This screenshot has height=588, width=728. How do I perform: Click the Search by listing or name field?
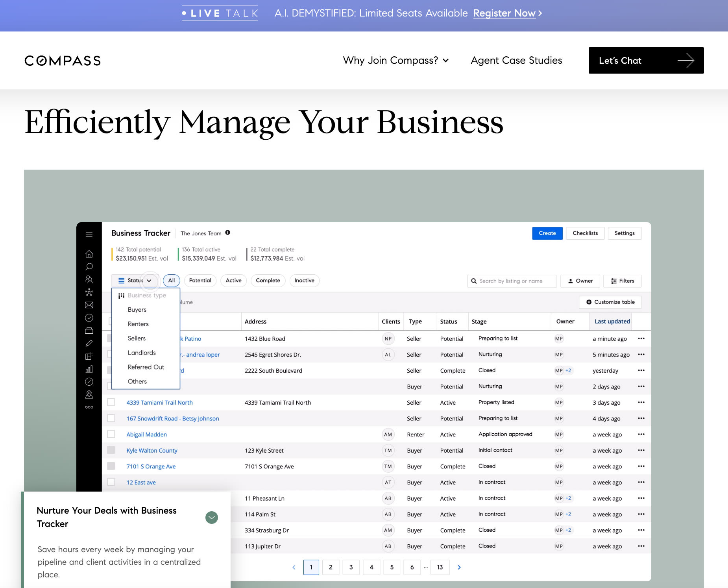click(x=512, y=281)
